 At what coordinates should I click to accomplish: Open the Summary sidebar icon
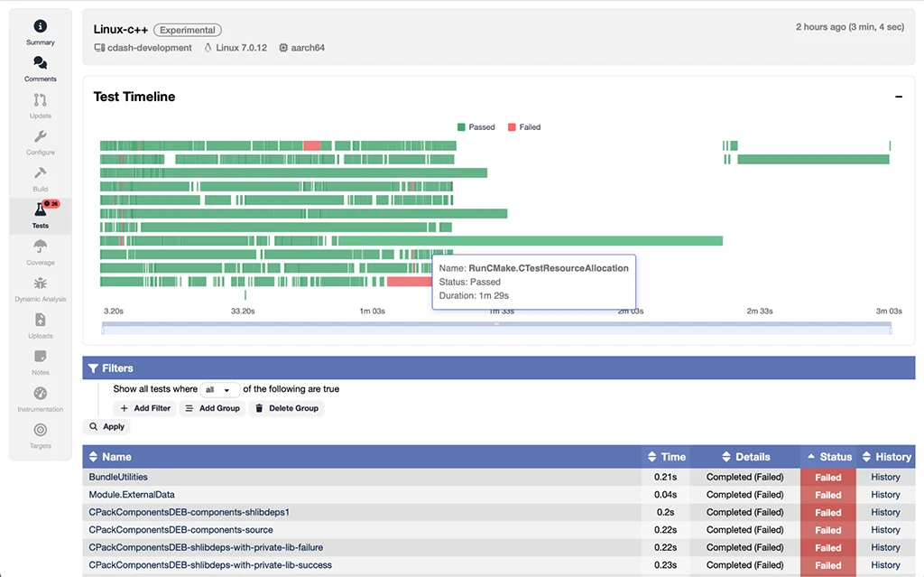pos(40,26)
